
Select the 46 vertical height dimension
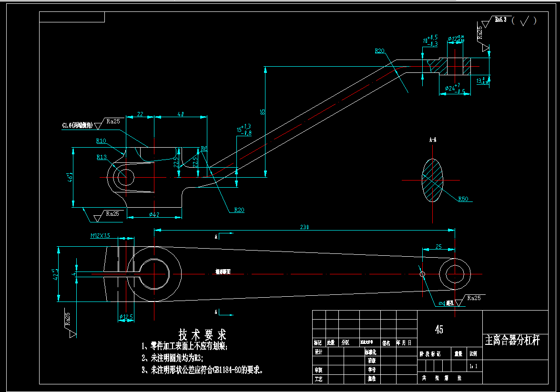coord(70,177)
